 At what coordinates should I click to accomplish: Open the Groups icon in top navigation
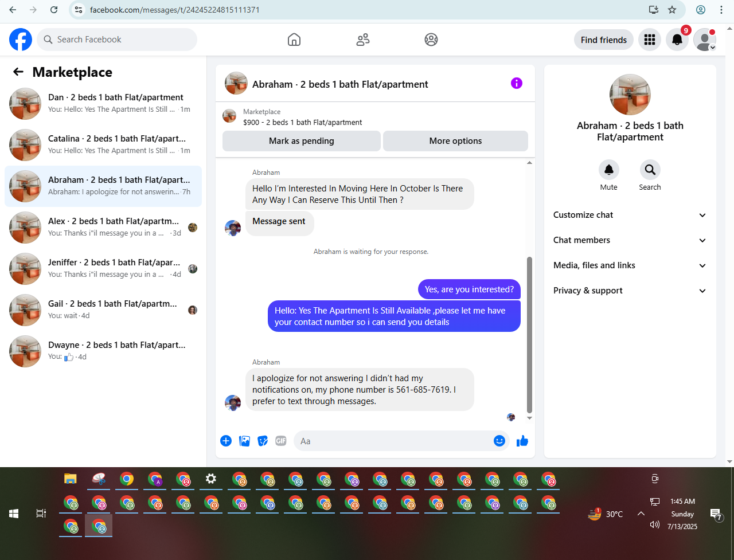click(431, 40)
